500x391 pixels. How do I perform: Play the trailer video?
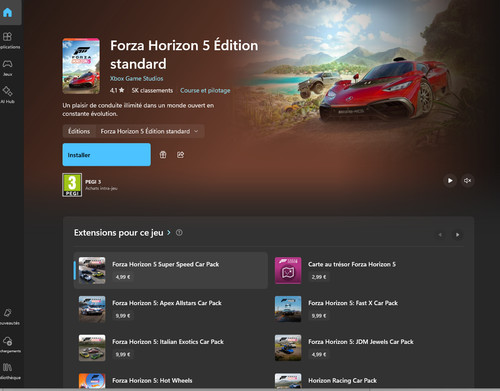[450, 181]
